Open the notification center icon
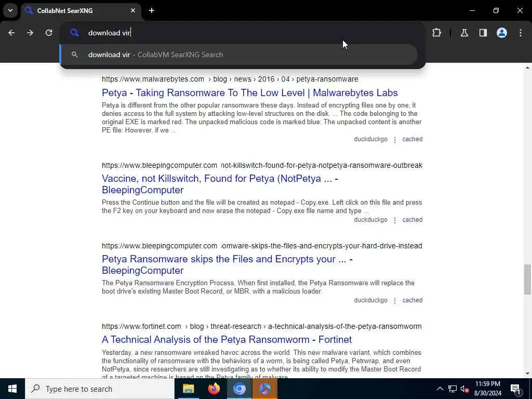Image resolution: width=532 pixels, height=399 pixels. pyautogui.click(x=516, y=389)
